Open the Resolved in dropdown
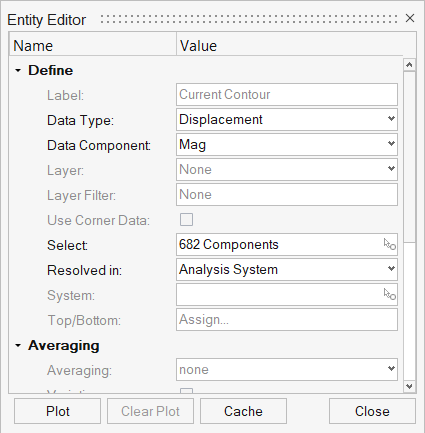 click(287, 269)
